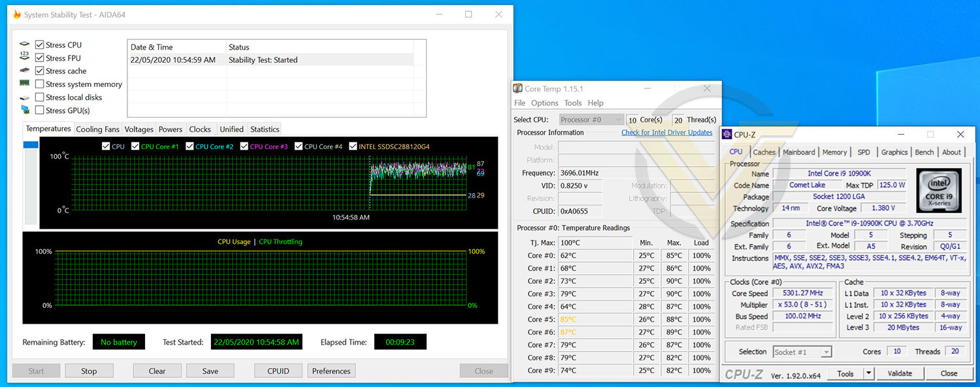Enable the Stress system memory checkbox
The image size is (980, 387).
[x=40, y=84]
